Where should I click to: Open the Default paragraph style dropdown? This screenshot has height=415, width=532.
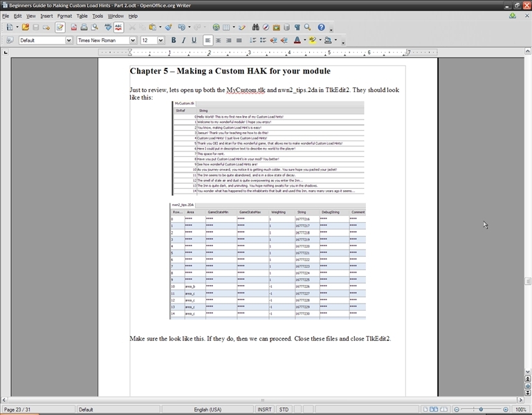68,41
